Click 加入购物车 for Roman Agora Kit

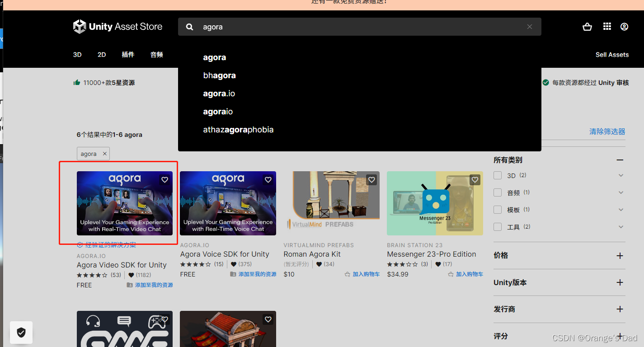coord(366,274)
